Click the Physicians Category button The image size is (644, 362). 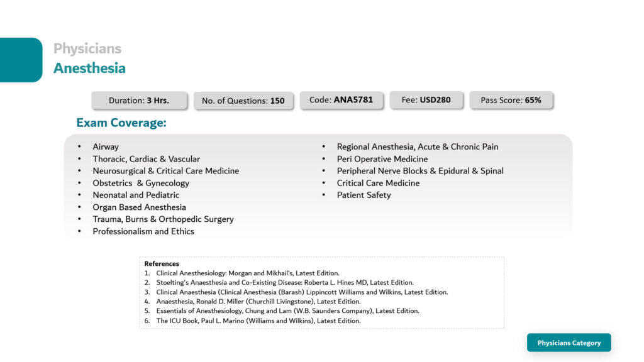tap(569, 343)
